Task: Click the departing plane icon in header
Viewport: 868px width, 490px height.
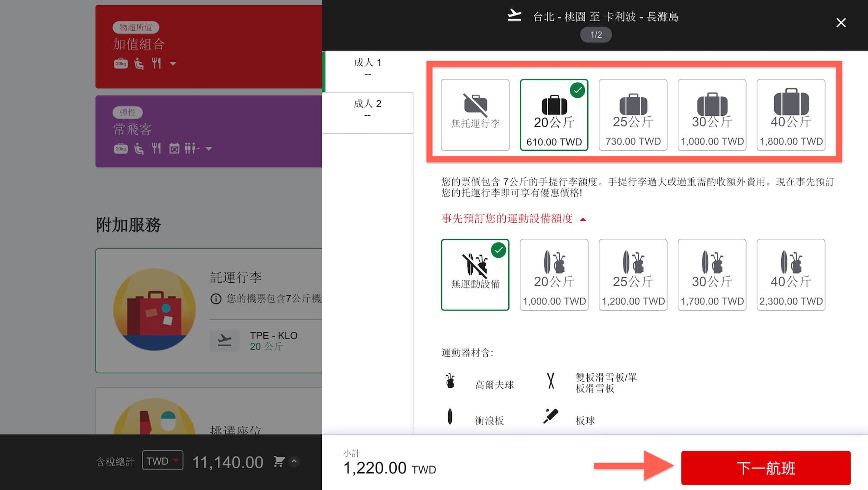Action: (x=514, y=16)
